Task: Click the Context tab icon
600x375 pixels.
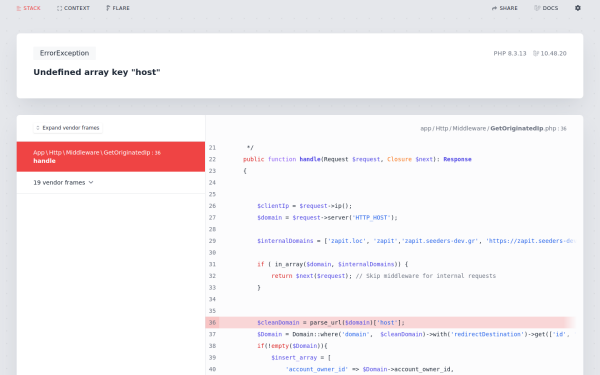Action: (x=59, y=8)
